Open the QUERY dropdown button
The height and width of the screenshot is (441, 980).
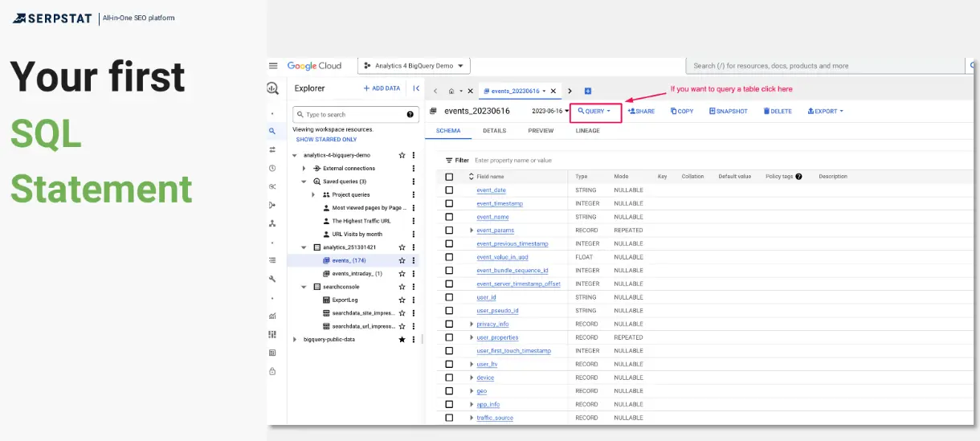pos(595,111)
